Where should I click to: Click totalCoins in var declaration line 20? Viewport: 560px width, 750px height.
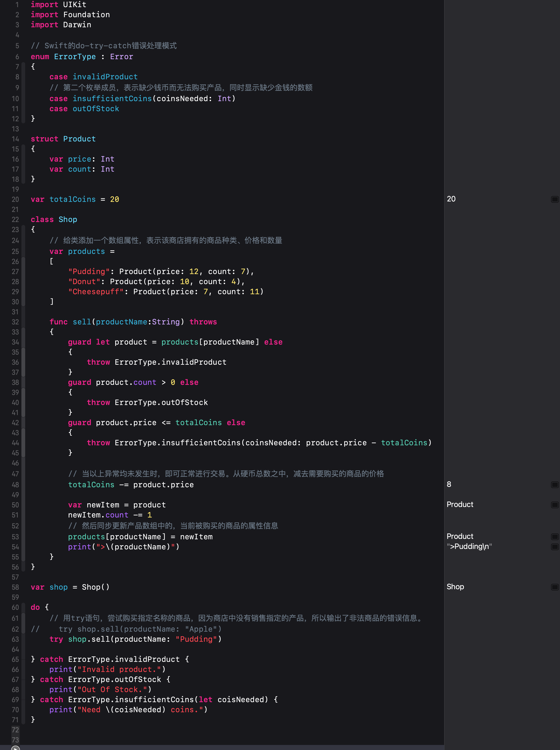coord(73,199)
